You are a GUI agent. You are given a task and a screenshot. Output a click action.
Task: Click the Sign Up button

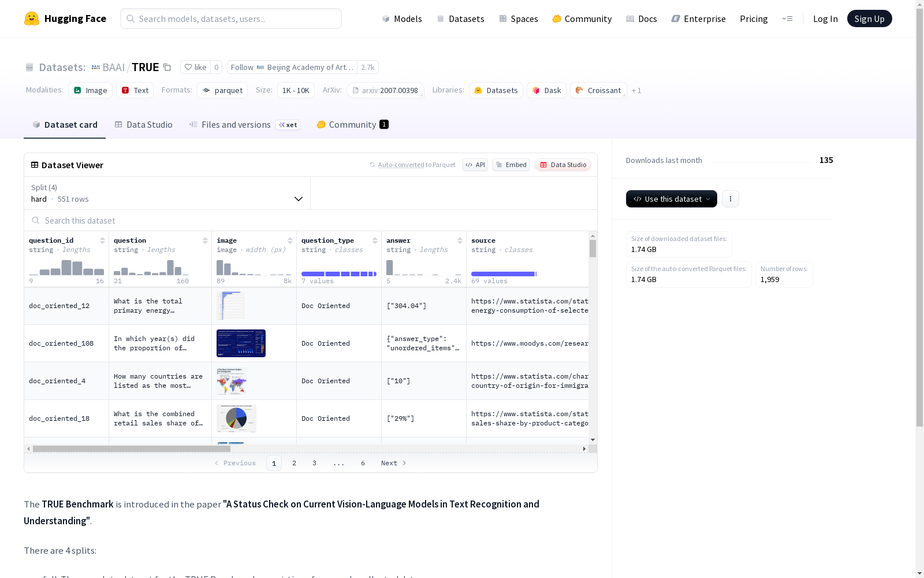click(870, 18)
